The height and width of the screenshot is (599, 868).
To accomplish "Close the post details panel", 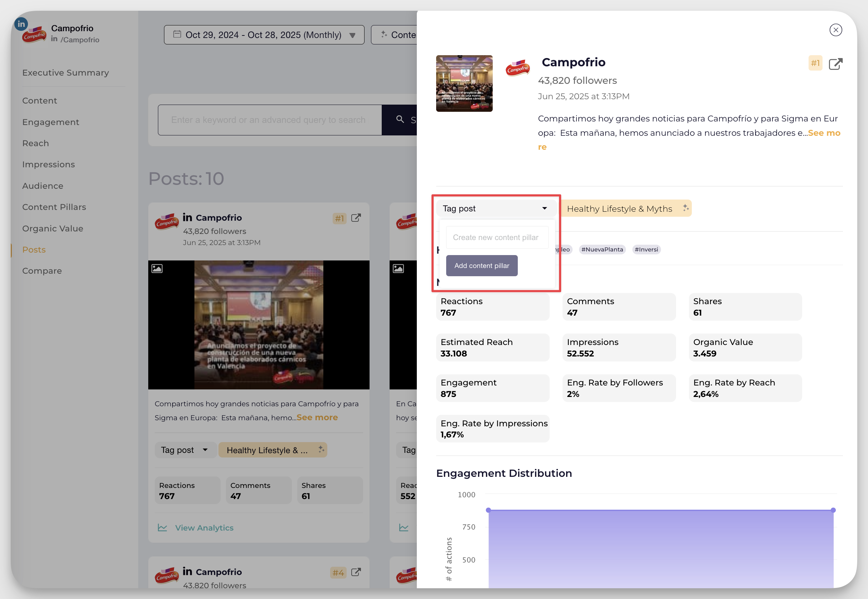I will [836, 30].
